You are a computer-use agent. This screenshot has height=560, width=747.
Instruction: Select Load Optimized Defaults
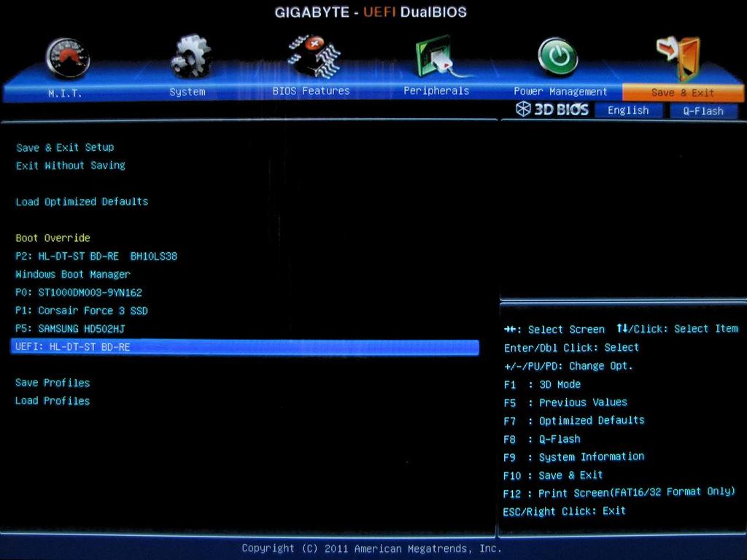(x=82, y=202)
